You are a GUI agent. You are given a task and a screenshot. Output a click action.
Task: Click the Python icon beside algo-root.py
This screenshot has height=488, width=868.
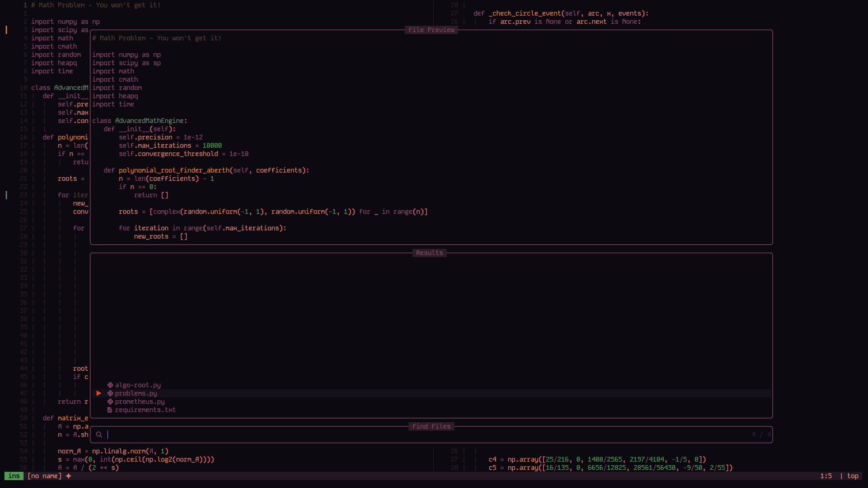110,385
